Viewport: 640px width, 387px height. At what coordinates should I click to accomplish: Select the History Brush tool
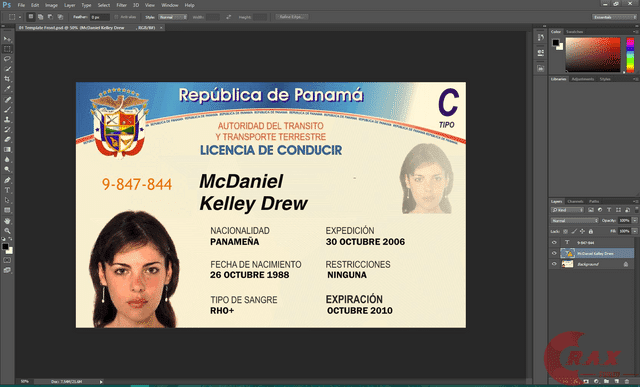7,129
